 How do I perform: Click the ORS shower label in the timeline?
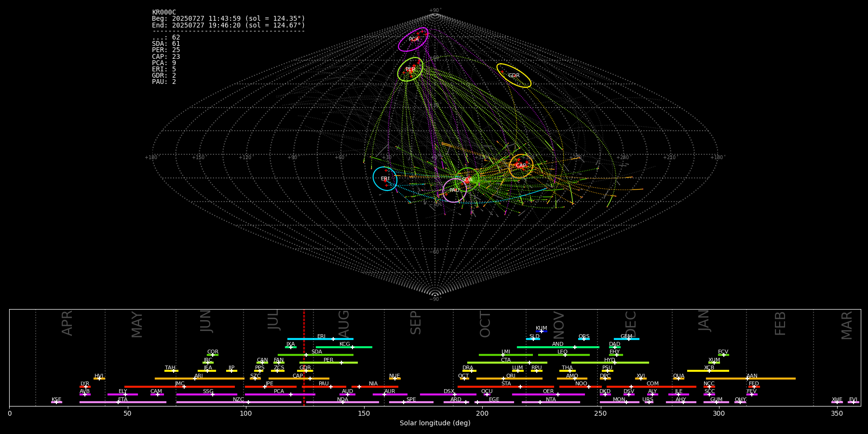(x=584, y=337)
